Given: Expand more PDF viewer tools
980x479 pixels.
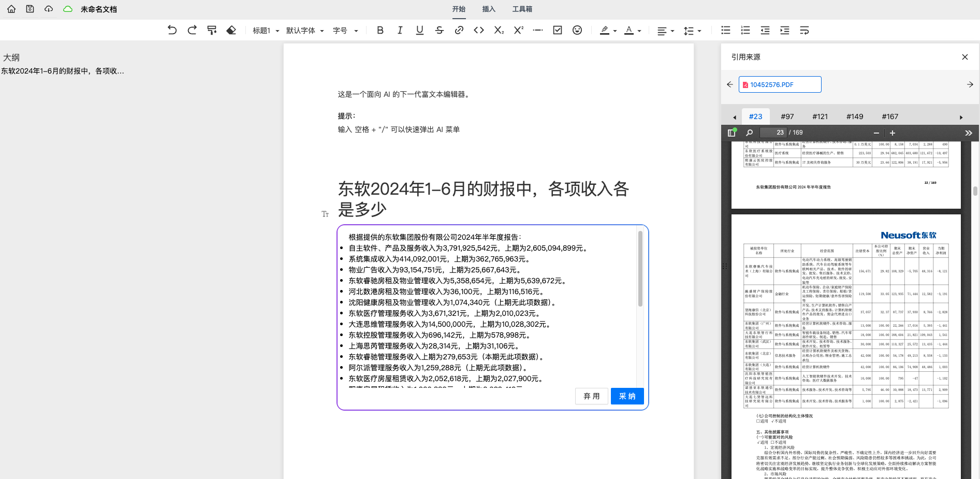Looking at the screenshot, I should tap(969, 133).
